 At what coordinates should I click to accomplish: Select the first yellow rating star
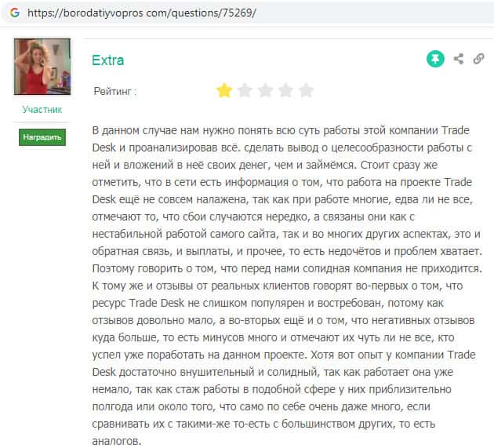click(x=224, y=91)
